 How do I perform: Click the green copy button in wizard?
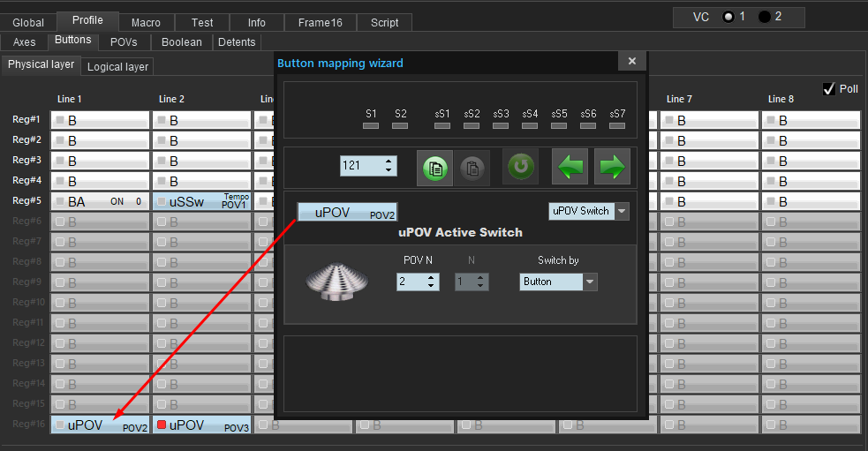tap(434, 168)
